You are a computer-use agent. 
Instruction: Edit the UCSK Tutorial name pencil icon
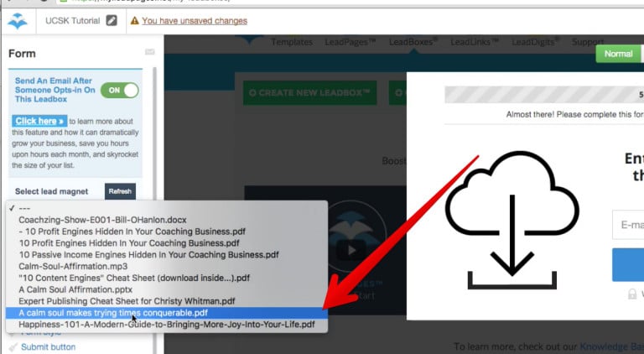coord(112,20)
